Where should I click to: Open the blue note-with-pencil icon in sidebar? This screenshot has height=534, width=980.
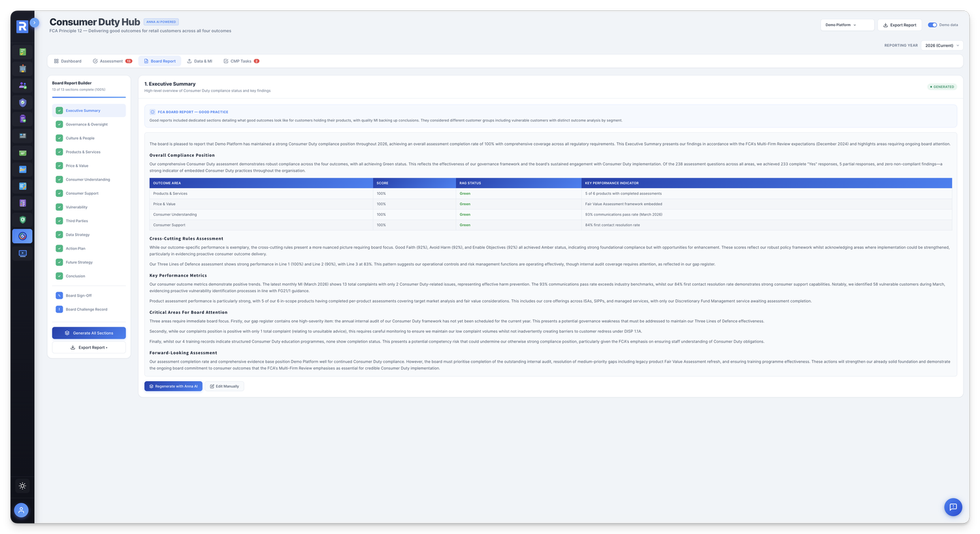22,186
